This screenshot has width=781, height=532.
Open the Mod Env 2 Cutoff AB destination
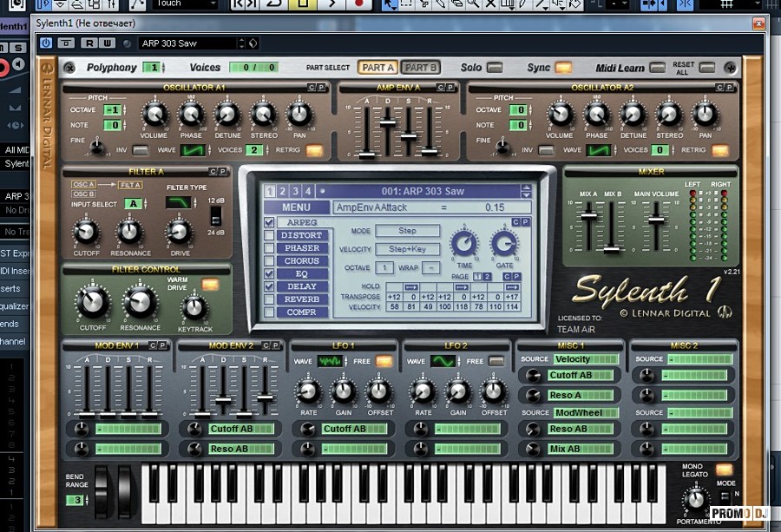[241, 429]
